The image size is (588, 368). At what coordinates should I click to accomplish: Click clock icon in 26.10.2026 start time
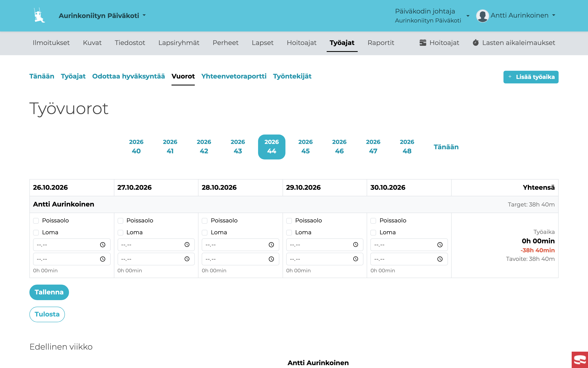point(103,245)
